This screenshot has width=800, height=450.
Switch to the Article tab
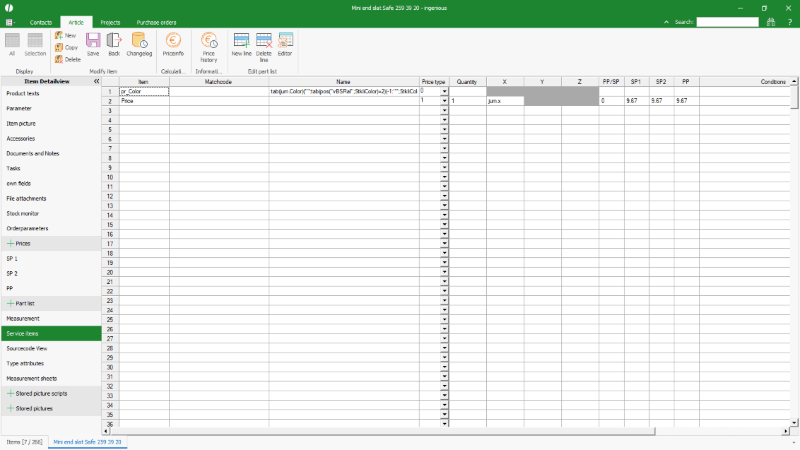tap(76, 22)
